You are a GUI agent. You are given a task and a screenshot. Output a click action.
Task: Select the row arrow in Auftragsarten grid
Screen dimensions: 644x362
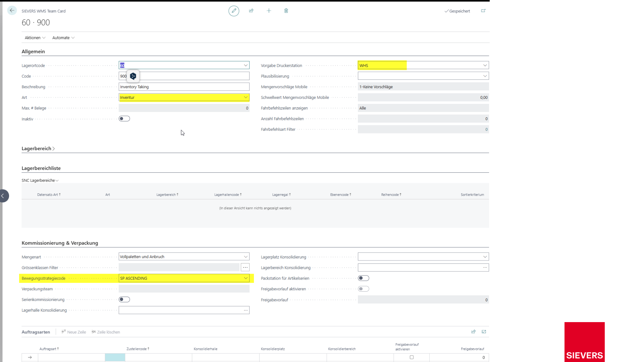[30, 357]
